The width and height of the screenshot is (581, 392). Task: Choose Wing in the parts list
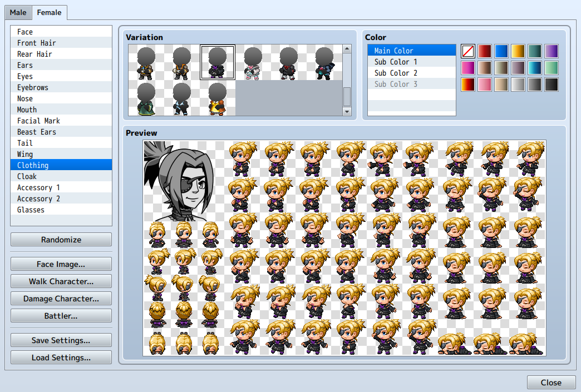(x=61, y=154)
